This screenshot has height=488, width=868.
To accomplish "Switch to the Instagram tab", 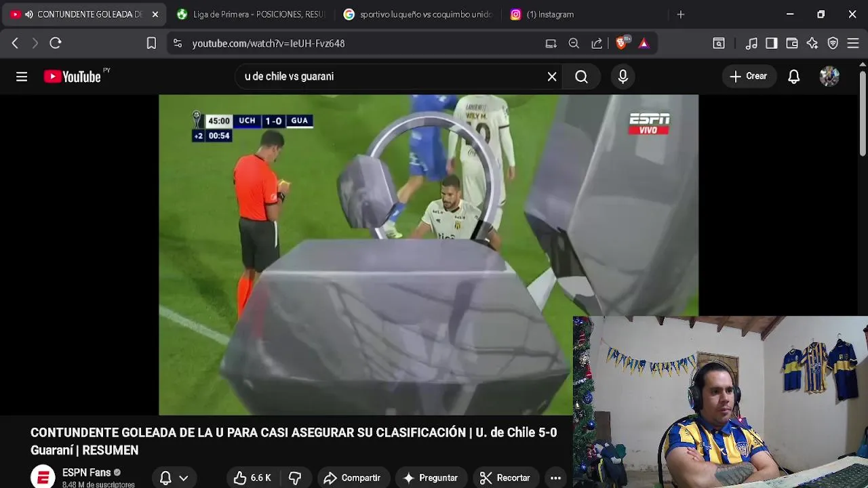I will 583,14.
